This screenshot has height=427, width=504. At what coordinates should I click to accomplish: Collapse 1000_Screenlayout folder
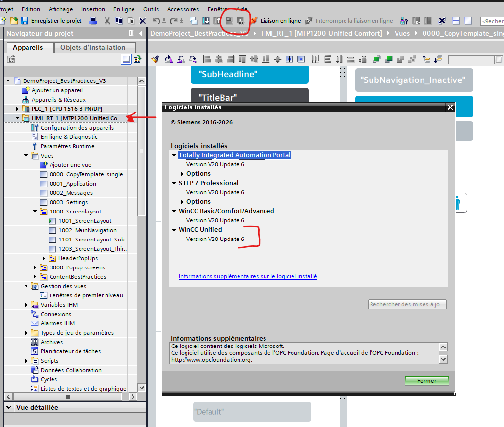point(35,211)
